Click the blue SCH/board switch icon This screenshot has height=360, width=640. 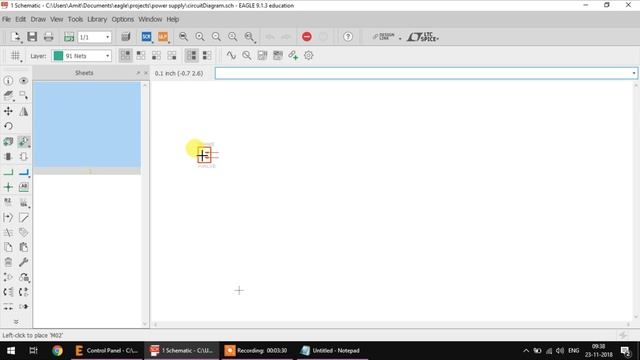pyautogui.click(x=147, y=37)
